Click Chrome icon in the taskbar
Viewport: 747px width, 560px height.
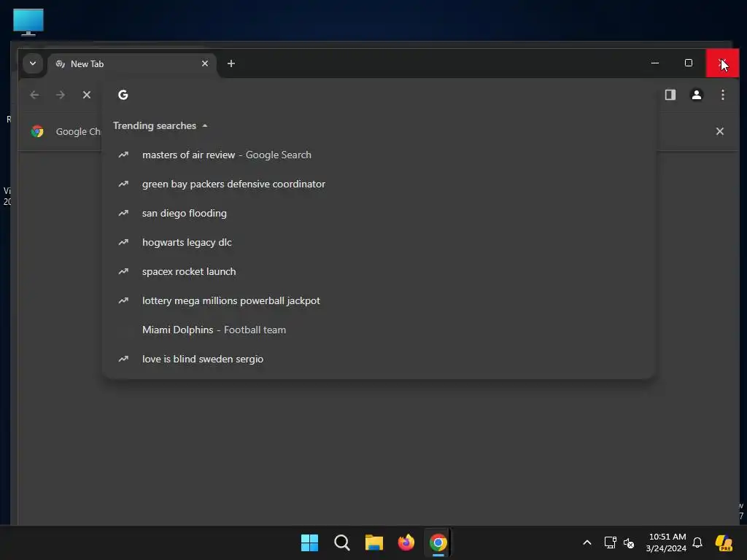[438, 542]
